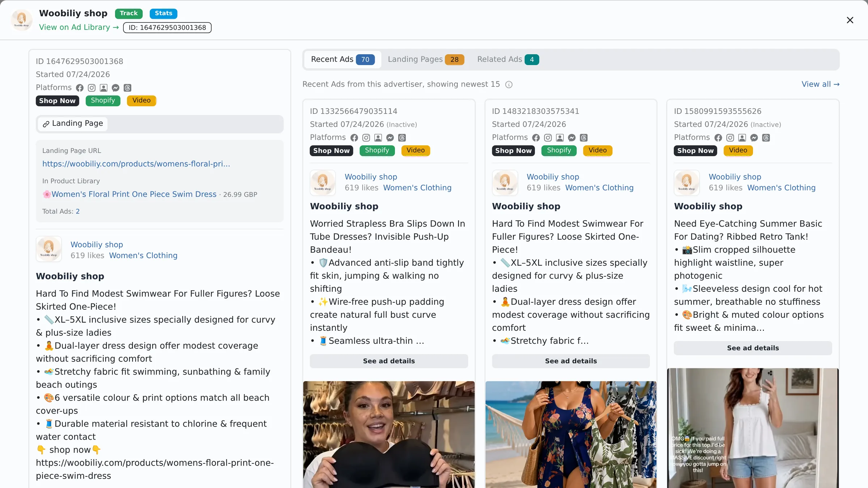868x488 pixels.
Task: Open View all recent ads link
Action: pyautogui.click(x=820, y=84)
